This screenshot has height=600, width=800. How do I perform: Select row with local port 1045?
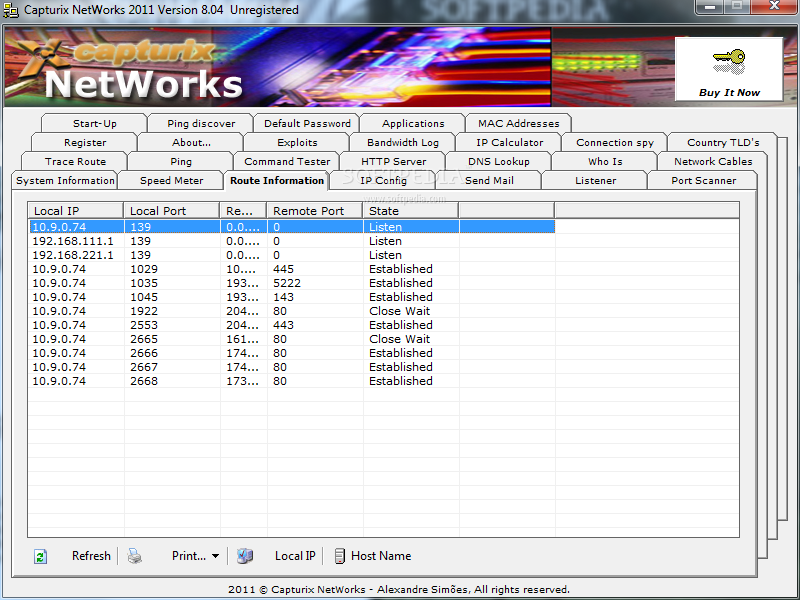point(292,297)
